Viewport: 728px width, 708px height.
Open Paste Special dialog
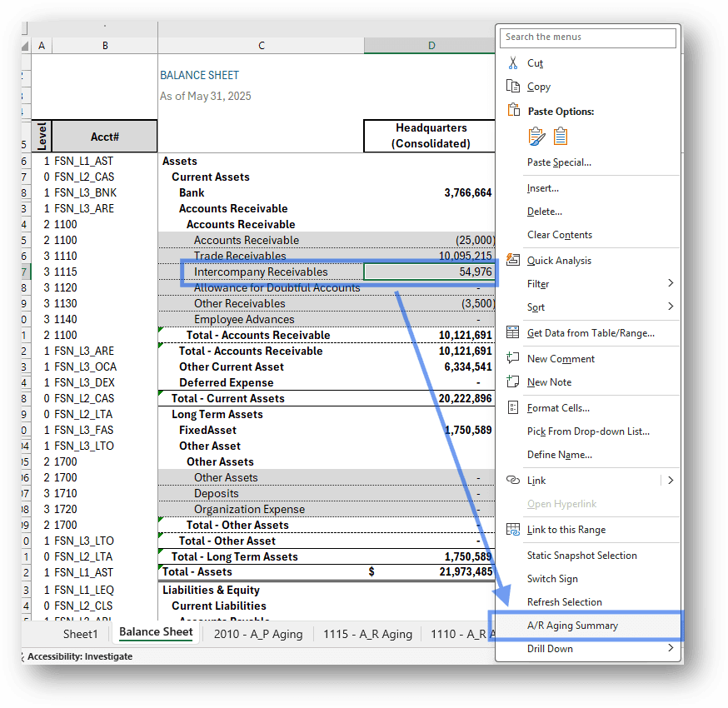click(559, 162)
